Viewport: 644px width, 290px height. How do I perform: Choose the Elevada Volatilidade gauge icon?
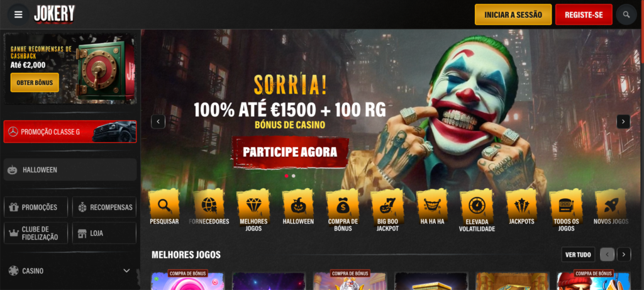click(x=477, y=204)
